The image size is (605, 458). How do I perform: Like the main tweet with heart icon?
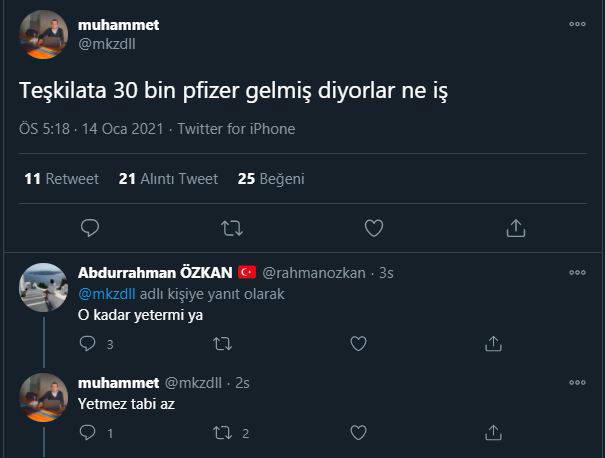[x=373, y=228]
